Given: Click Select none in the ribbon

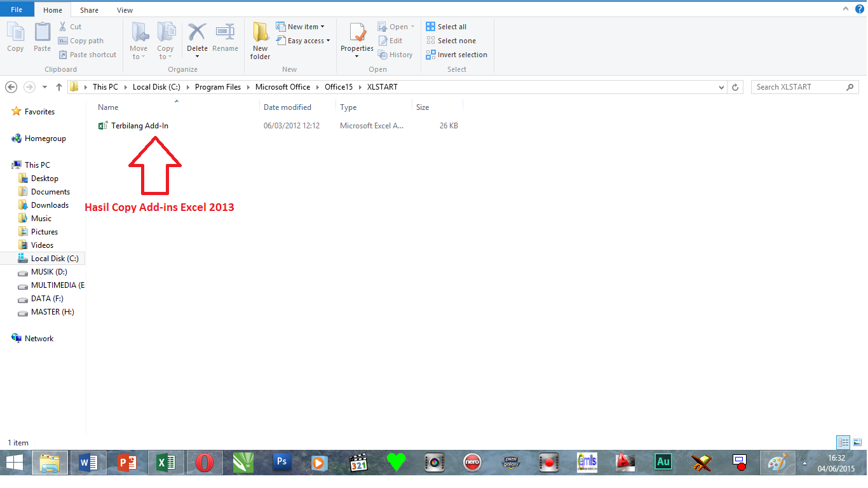Looking at the screenshot, I should pyautogui.click(x=451, y=41).
